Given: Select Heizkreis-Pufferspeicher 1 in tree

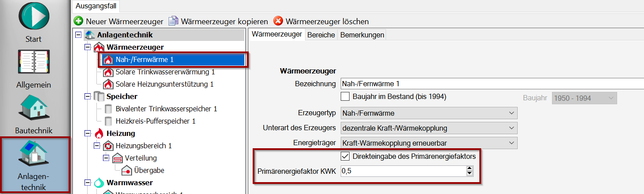Looking at the screenshot, I should pyautogui.click(x=155, y=121).
